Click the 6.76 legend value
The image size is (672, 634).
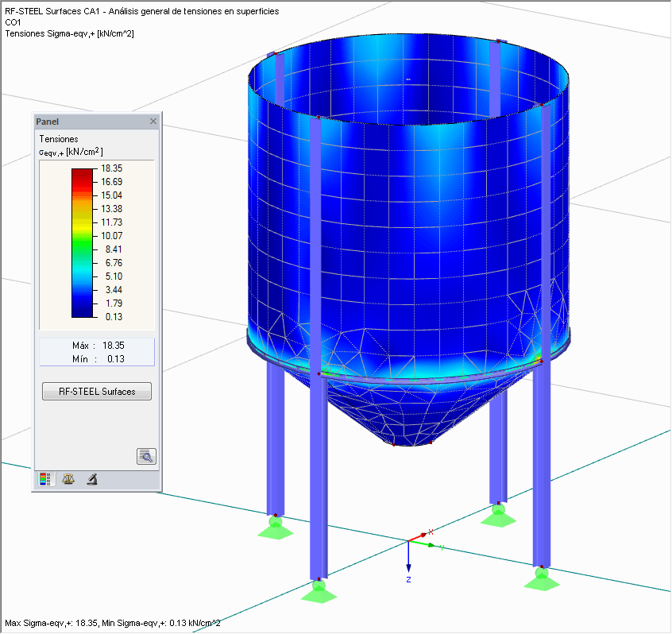click(114, 263)
